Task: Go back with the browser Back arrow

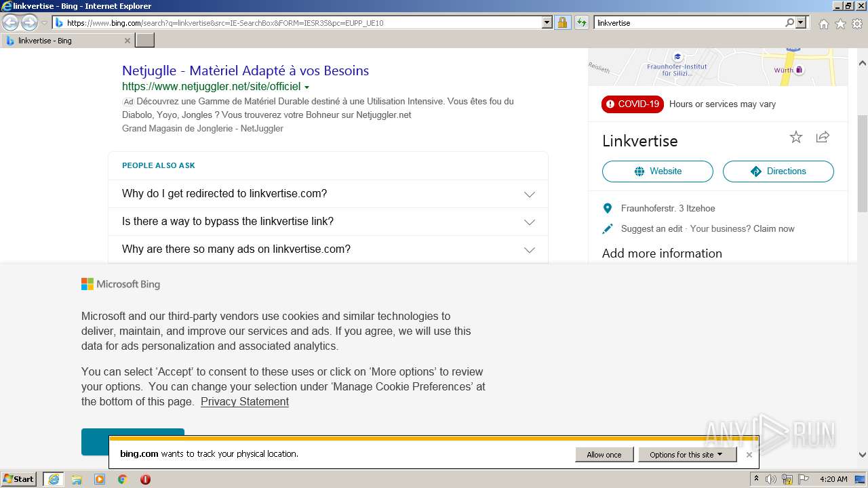Action: [11, 22]
